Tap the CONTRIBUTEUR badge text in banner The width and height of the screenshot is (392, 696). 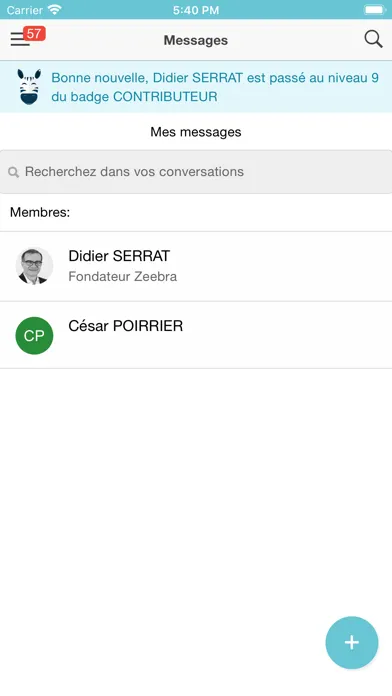click(165, 97)
